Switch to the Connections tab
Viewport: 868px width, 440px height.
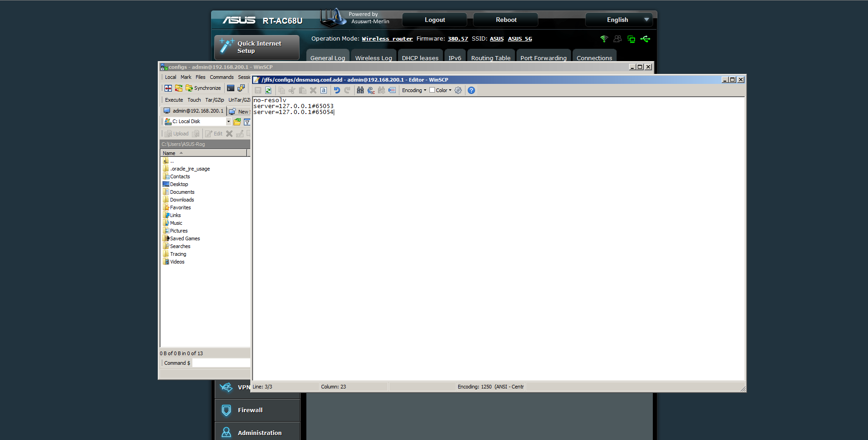point(594,57)
